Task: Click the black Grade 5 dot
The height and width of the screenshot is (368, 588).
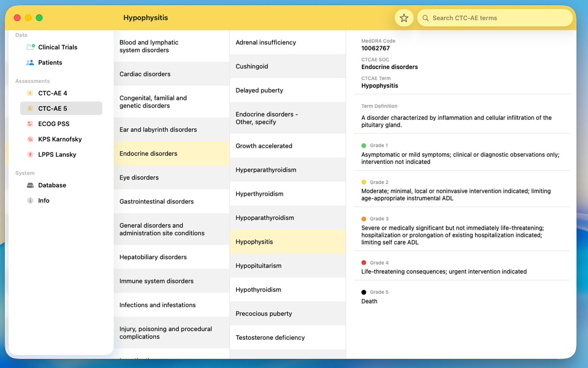Action: [364, 292]
